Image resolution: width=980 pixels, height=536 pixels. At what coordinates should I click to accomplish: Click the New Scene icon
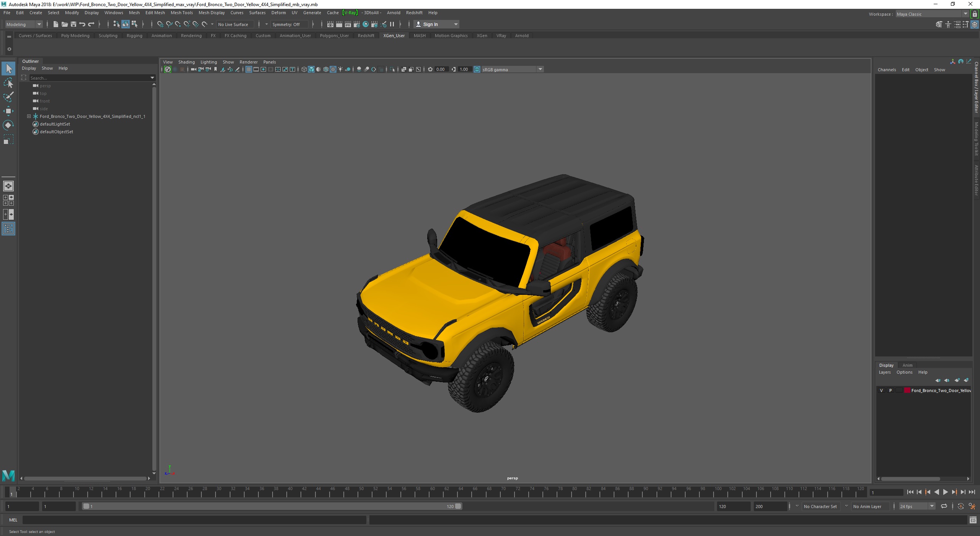pos(56,24)
